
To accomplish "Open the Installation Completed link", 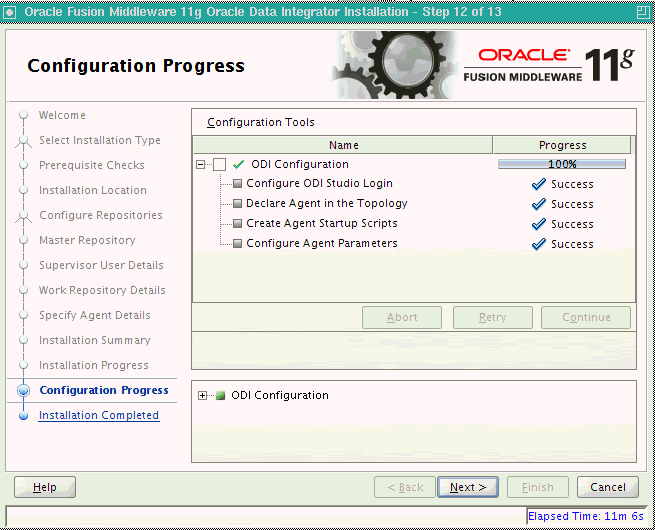I will [x=99, y=416].
